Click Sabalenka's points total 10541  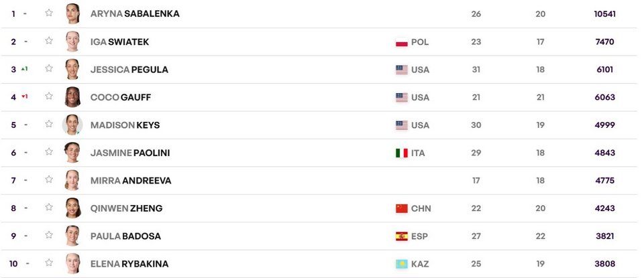point(604,13)
